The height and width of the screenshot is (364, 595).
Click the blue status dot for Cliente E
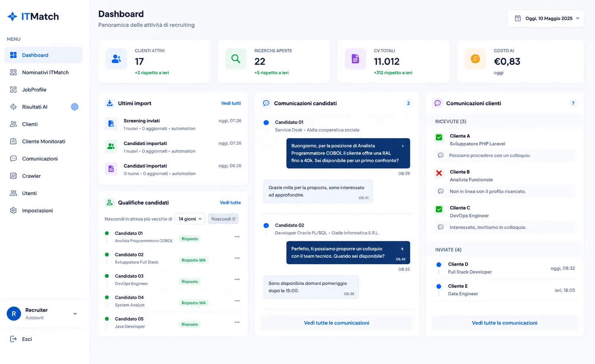439,286
